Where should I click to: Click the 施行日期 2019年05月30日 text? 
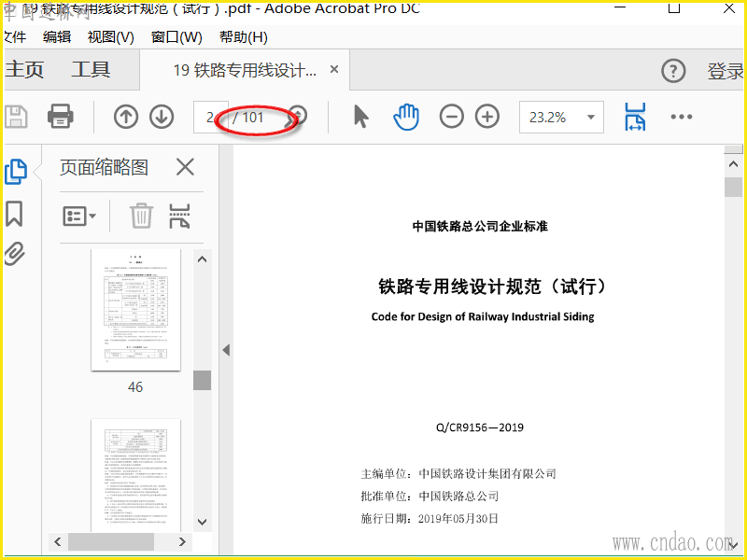(430, 519)
